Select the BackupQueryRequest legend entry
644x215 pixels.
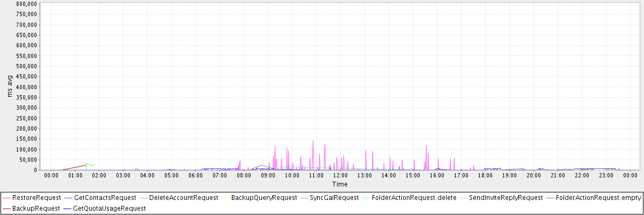tap(260, 198)
